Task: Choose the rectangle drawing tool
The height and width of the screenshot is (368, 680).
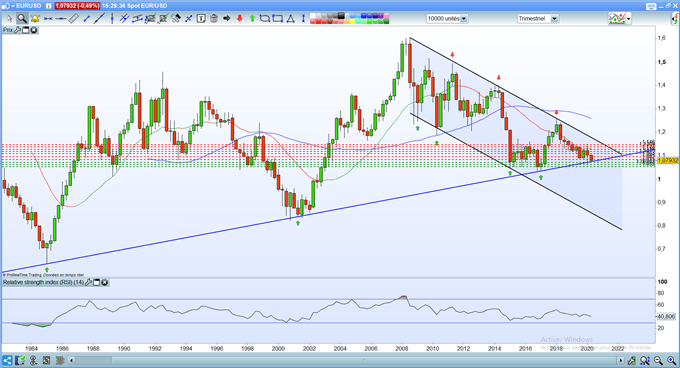Action: tap(278, 19)
